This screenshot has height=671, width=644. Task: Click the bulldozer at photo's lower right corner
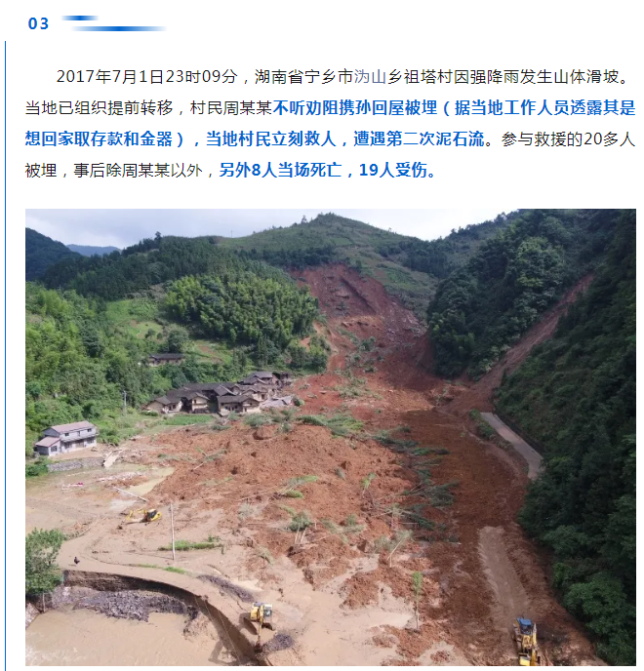(528, 641)
